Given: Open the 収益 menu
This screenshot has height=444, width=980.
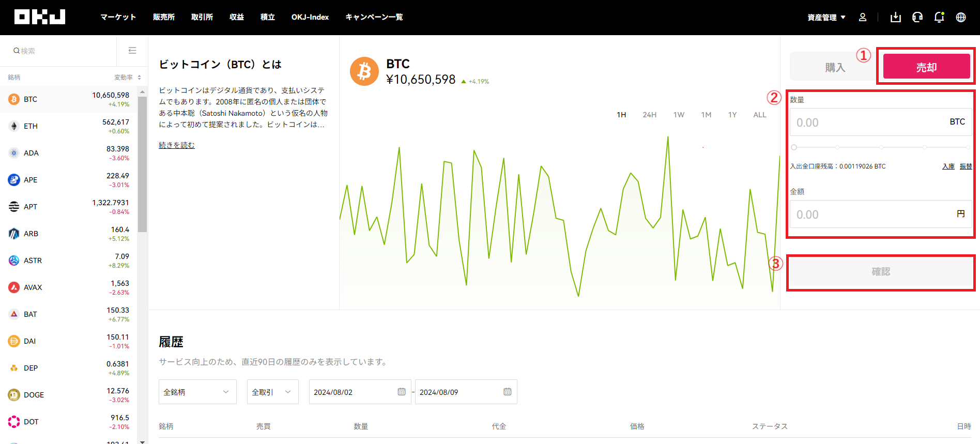Looking at the screenshot, I should [237, 17].
